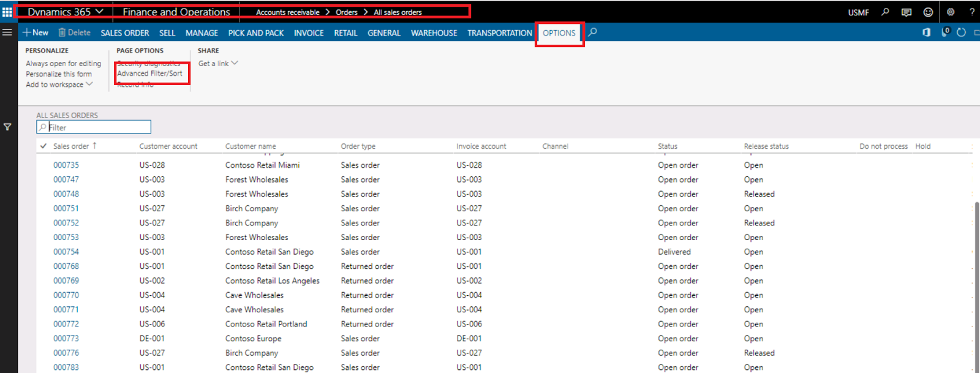
Task: Click the New button
Action: [36, 32]
